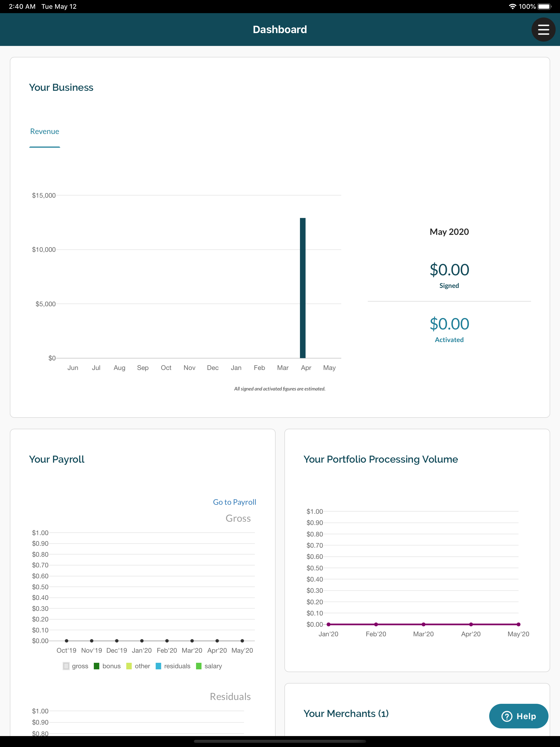This screenshot has width=560, height=747.
Task: Follow the Go to Payroll link
Action: pyautogui.click(x=234, y=502)
